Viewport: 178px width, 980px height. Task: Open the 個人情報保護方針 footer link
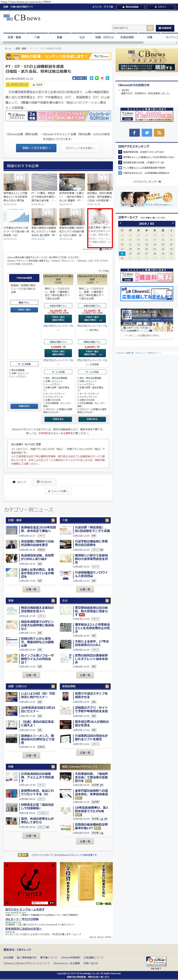(x=27, y=958)
